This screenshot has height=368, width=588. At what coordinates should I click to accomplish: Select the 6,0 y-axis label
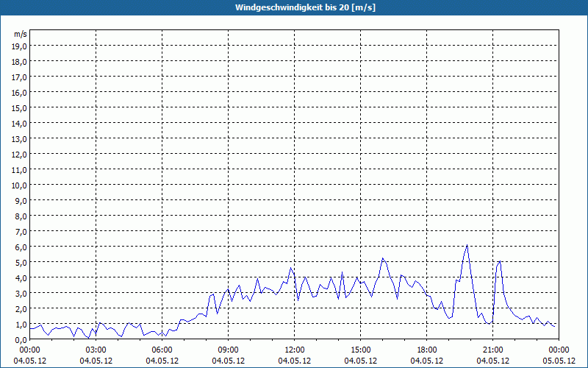tap(21, 247)
